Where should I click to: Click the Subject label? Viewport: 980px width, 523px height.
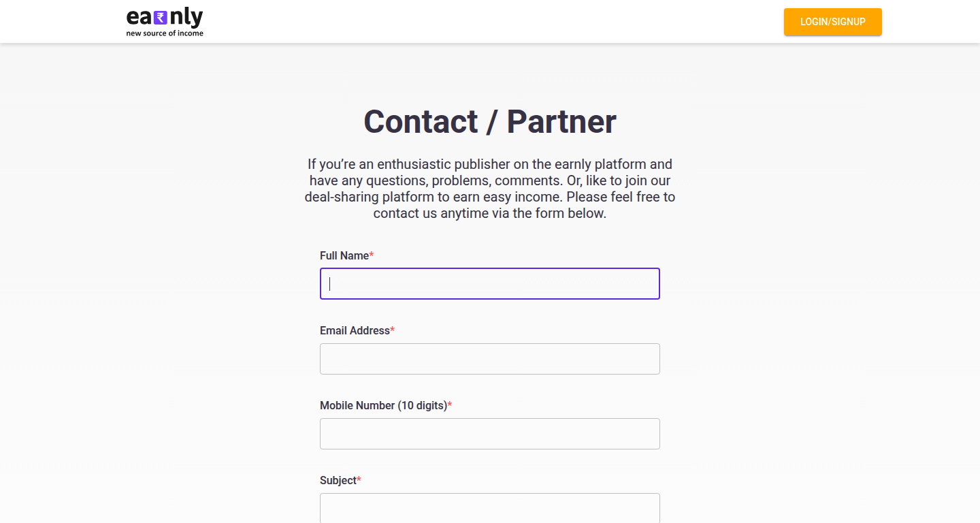pyautogui.click(x=338, y=480)
